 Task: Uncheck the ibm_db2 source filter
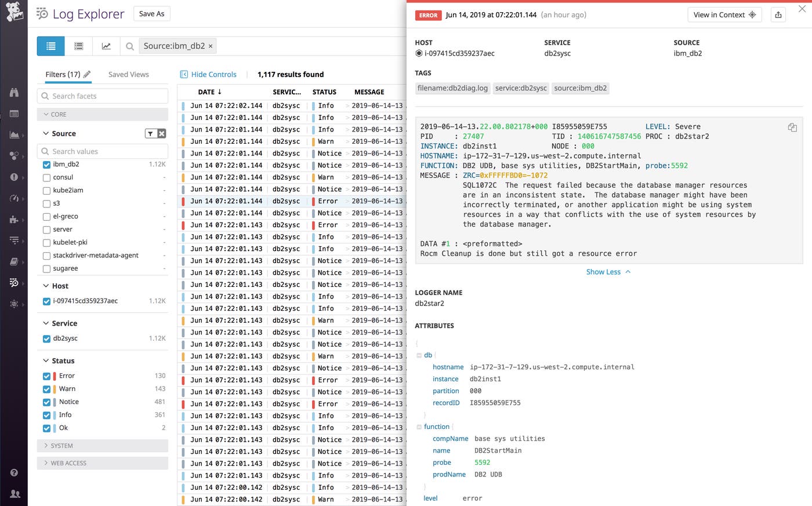point(46,164)
